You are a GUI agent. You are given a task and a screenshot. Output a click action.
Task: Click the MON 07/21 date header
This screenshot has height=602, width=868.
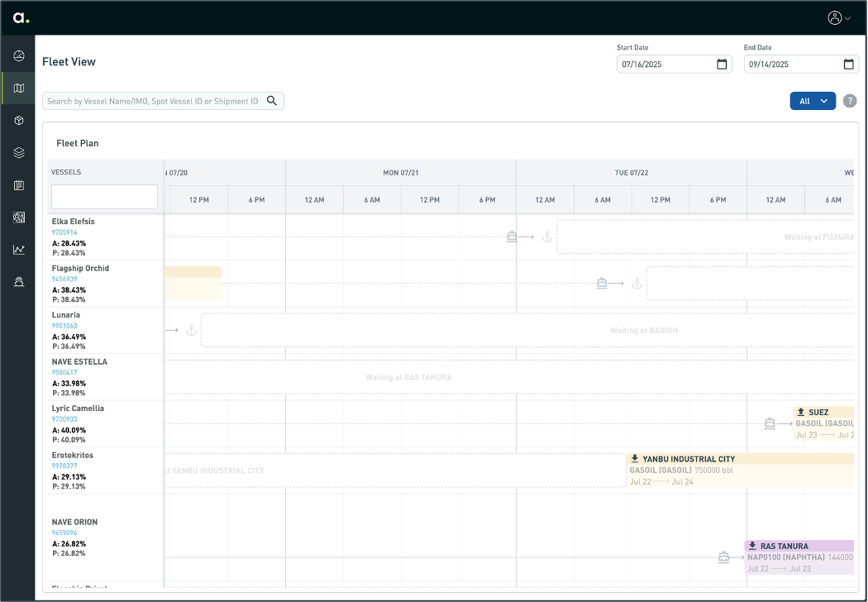[x=401, y=173]
